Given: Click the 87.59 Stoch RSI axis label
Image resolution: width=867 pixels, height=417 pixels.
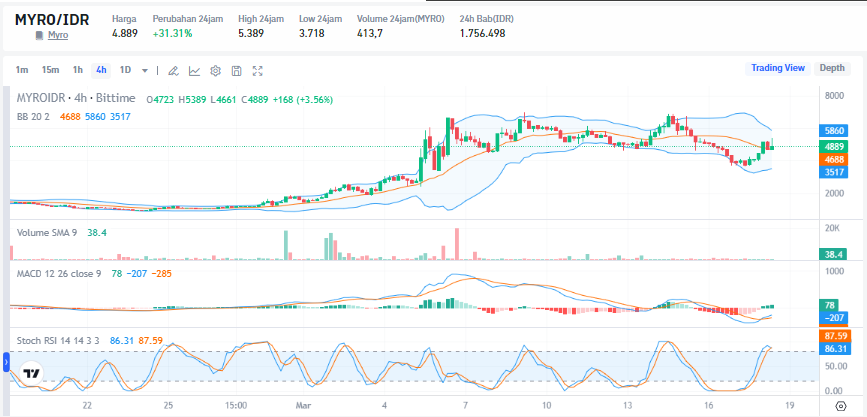Looking at the screenshot, I should 836,336.
